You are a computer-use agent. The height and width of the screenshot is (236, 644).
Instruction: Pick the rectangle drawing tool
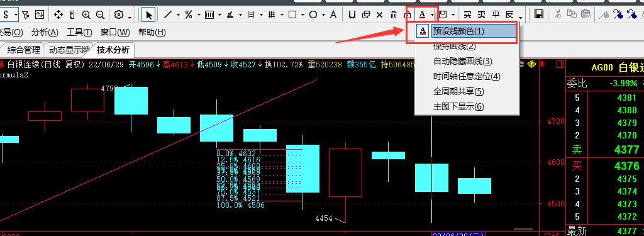pos(292,15)
